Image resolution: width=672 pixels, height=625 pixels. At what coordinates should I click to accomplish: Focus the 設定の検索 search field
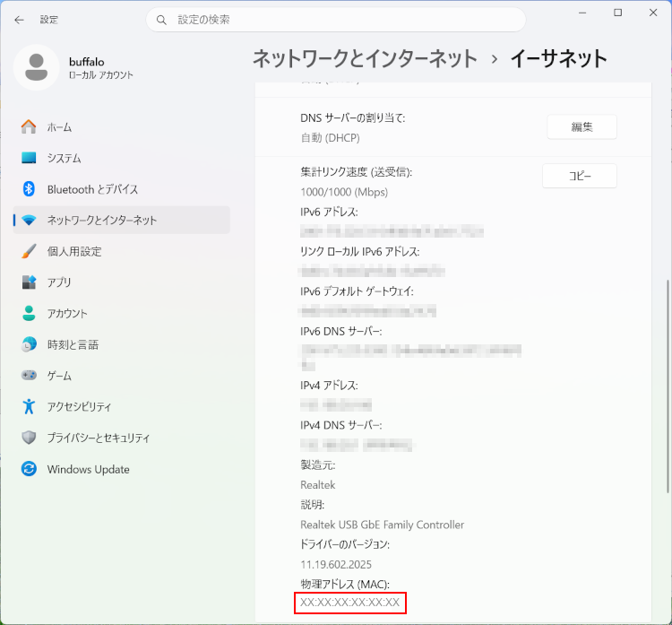[336, 20]
